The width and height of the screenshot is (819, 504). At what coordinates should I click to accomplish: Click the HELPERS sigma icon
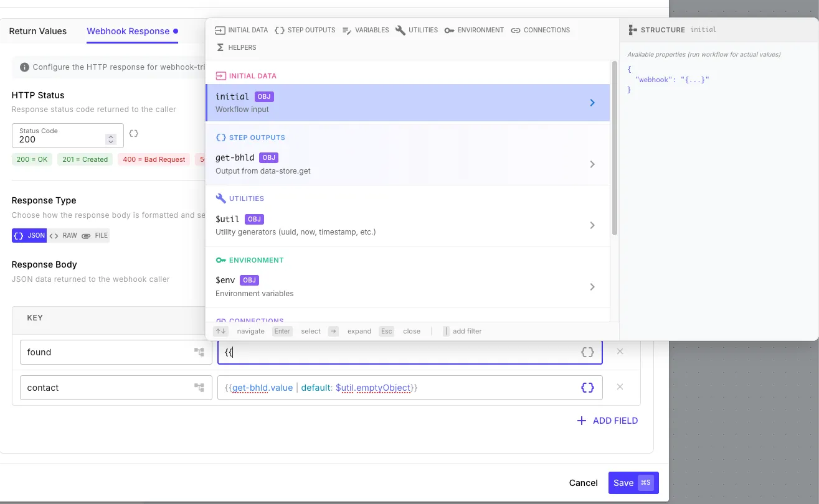pyautogui.click(x=220, y=47)
